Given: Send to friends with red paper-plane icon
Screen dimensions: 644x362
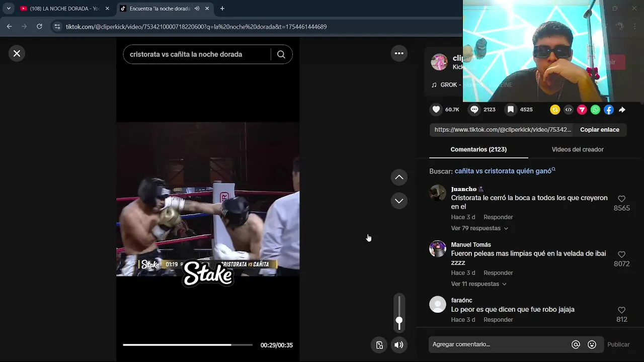Looking at the screenshot, I should (582, 110).
